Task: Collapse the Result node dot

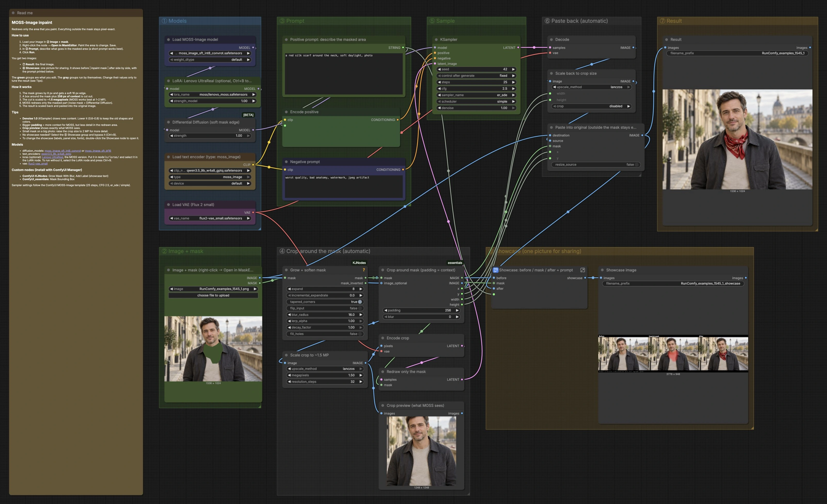Action: (x=666, y=40)
